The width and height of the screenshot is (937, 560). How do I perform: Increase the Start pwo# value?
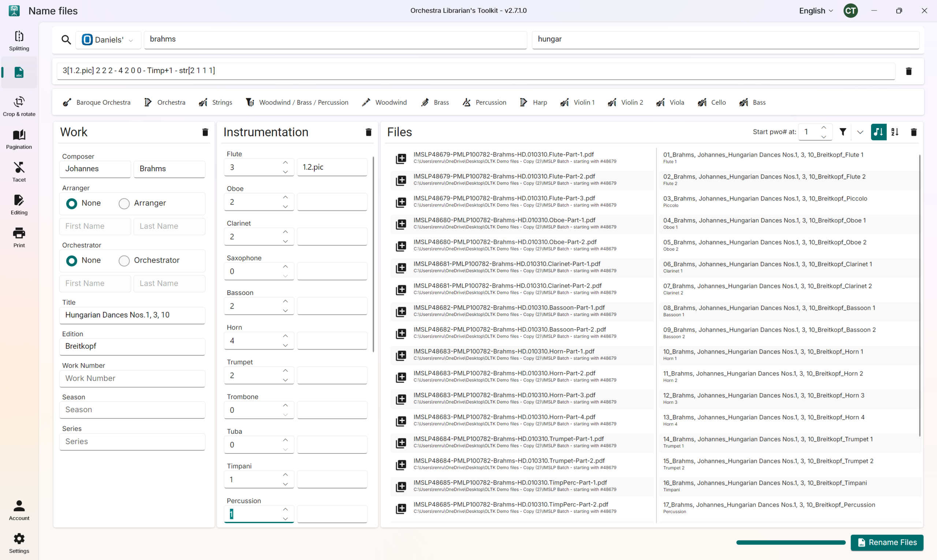pos(824,127)
